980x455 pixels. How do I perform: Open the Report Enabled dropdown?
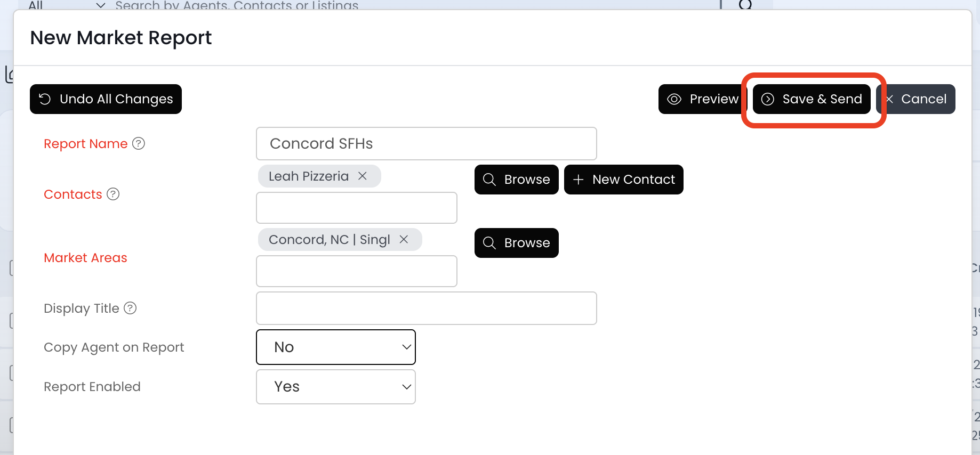(336, 386)
